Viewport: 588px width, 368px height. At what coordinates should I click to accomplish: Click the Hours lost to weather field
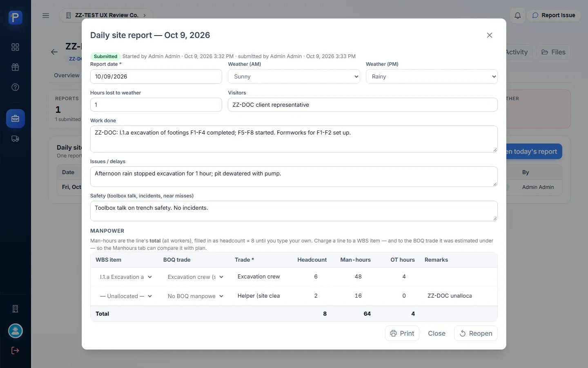(x=156, y=105)
